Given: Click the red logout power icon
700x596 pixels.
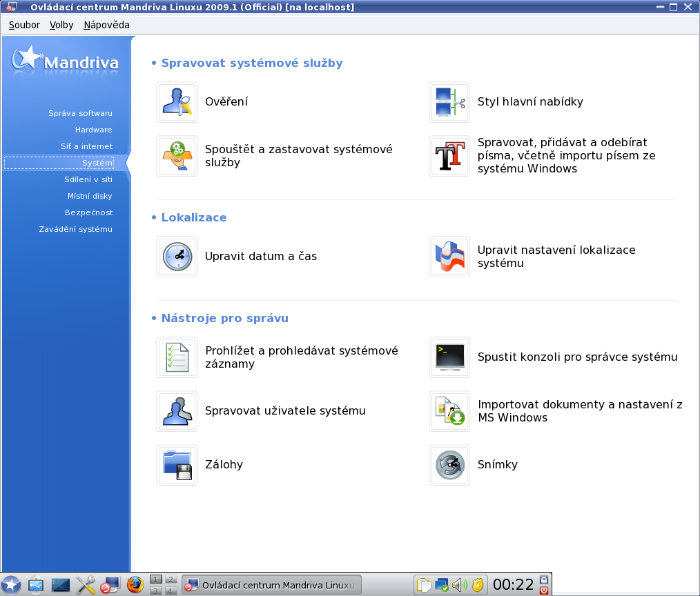Looking at the screenshot, I should pos(544,590).
